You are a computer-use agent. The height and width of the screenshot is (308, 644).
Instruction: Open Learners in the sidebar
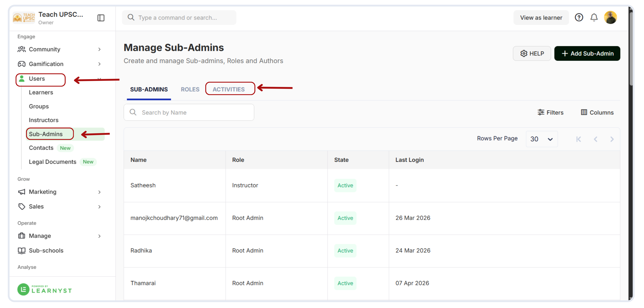tap(41, 92)
